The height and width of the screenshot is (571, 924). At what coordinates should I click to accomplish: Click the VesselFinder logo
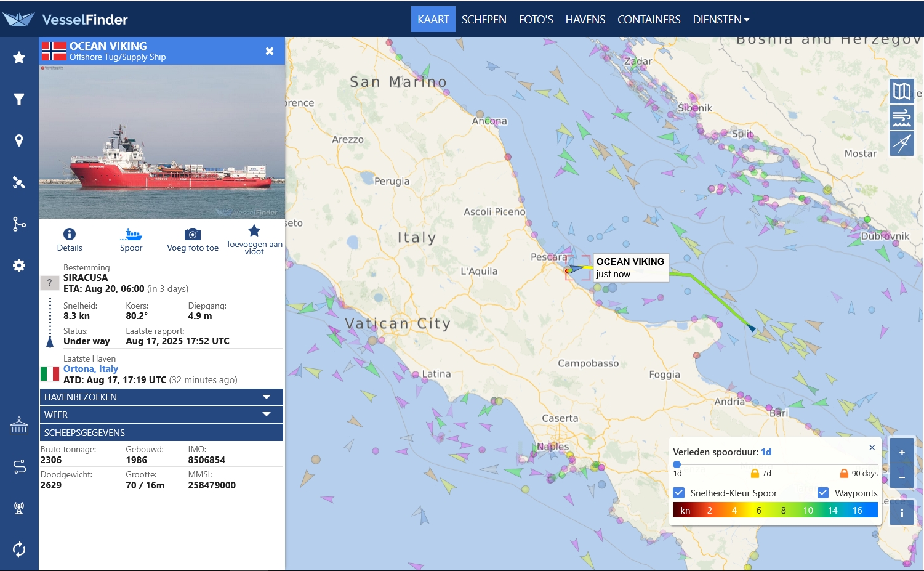pyautogui.click(x=65, y=19)
